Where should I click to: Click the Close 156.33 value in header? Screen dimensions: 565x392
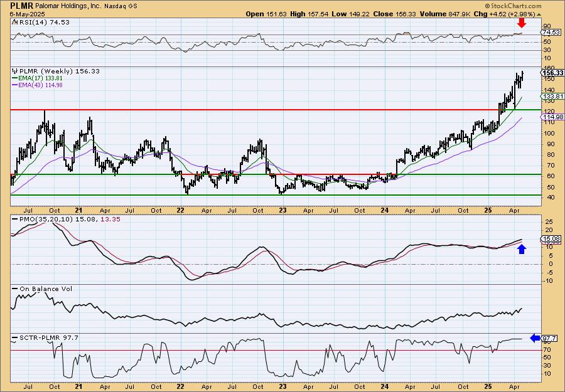[394, 14]
